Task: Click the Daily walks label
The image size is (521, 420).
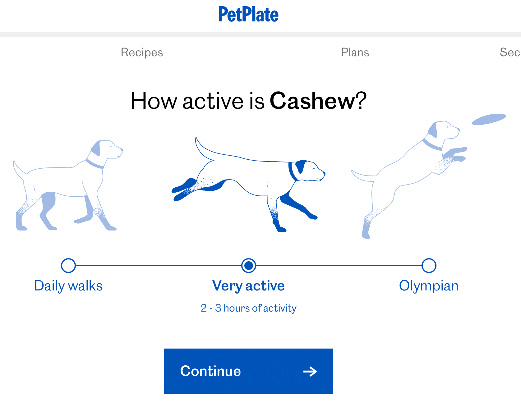Action: (x=68, y=285)
